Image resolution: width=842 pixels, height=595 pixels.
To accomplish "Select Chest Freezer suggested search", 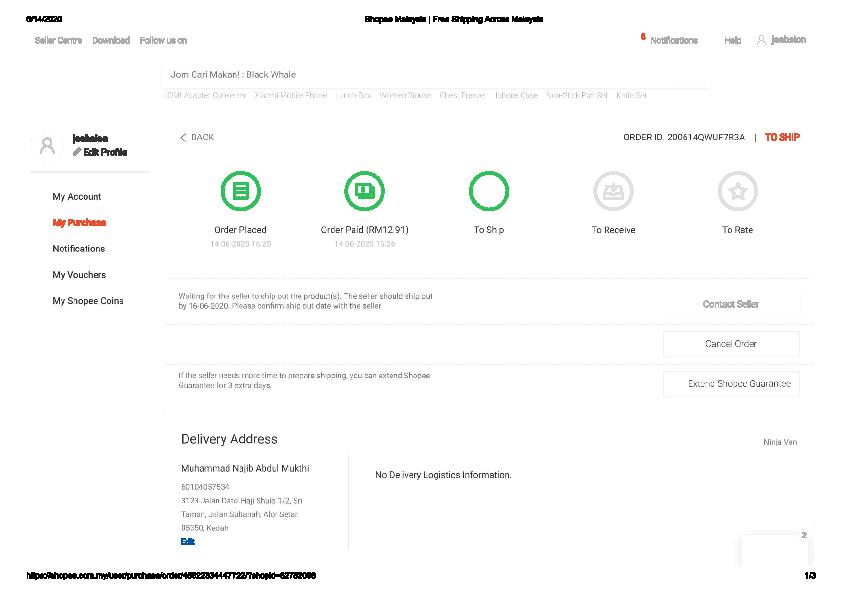I will (x=462, y=95).
